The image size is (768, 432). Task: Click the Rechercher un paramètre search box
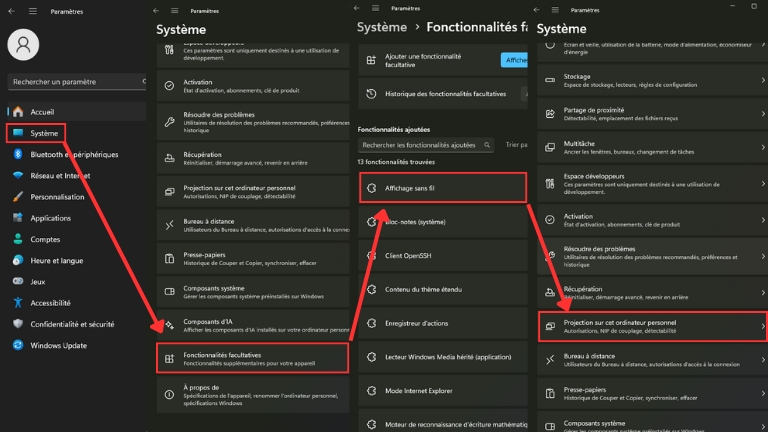click(75, 81)
